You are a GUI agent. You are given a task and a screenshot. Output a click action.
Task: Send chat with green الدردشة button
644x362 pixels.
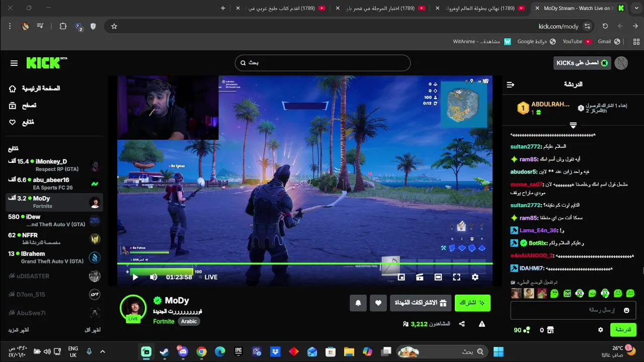click(x=623, y=330)
